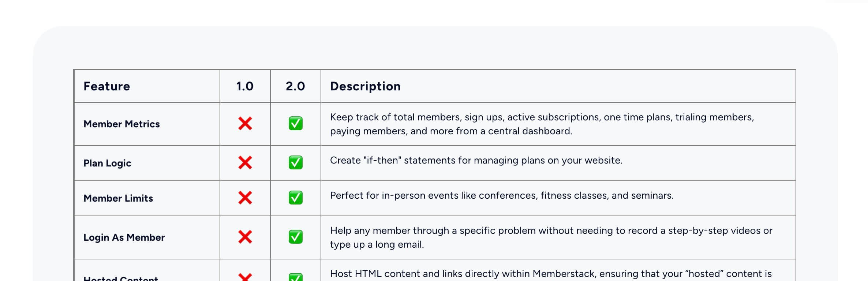Click the Plan Logic feature name

point(107,163)
